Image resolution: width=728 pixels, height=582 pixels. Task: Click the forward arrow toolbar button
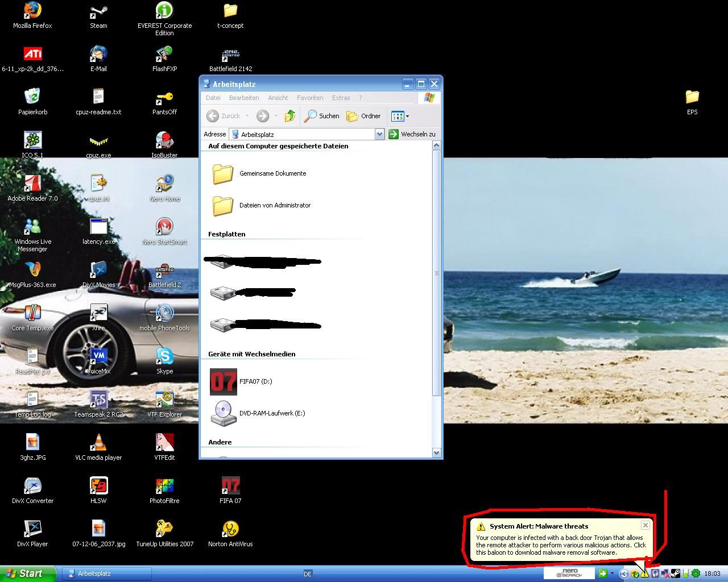(262, 116)
